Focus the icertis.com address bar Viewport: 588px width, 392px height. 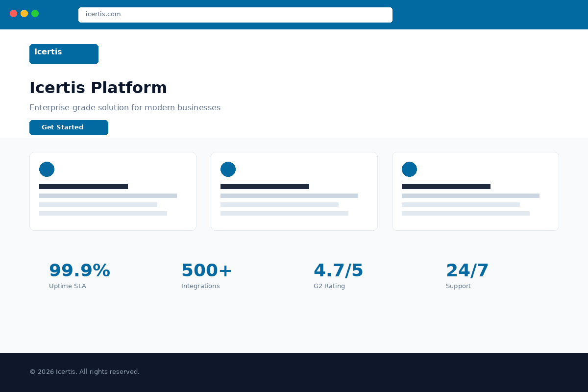point(235,15)
